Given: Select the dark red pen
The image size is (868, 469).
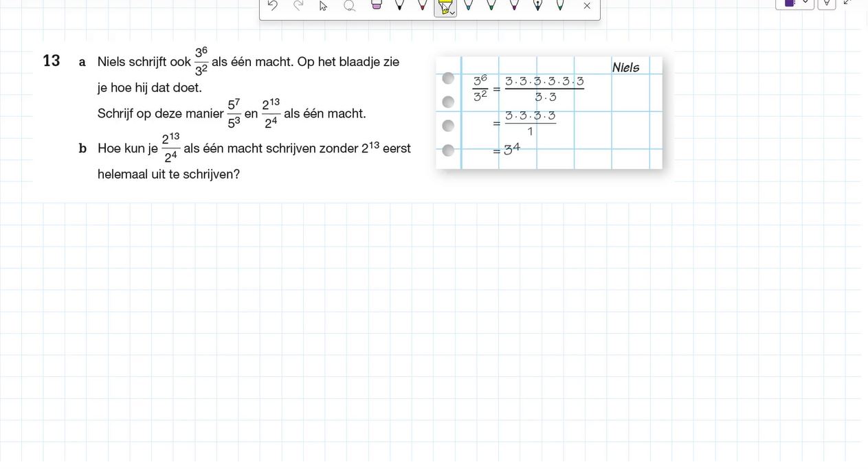Looking at the screenshot, I should coord(423,5).
